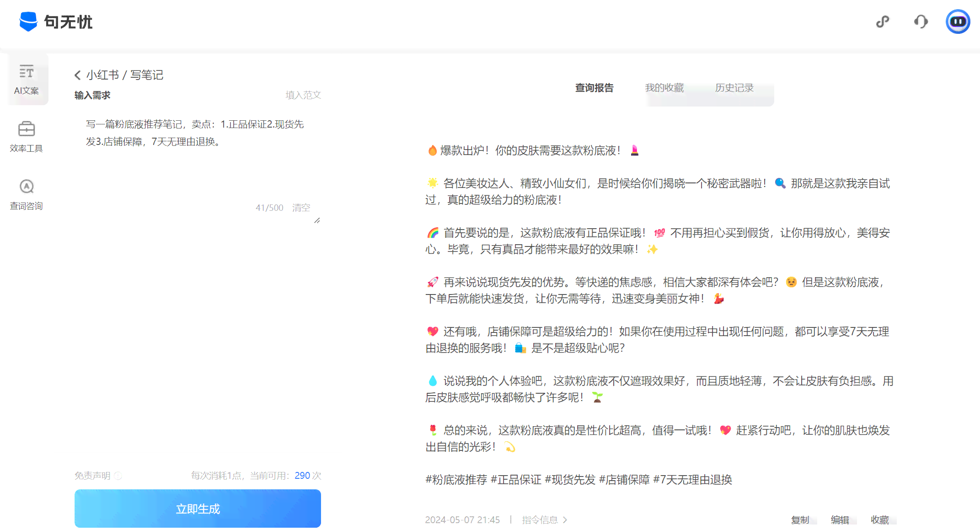
Task: Edit the generated note with 编辑
Action: [x=840, y=520]
